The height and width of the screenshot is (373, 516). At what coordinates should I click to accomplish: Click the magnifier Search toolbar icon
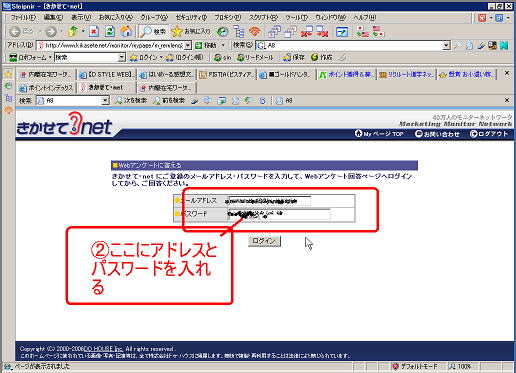[146, 32]
